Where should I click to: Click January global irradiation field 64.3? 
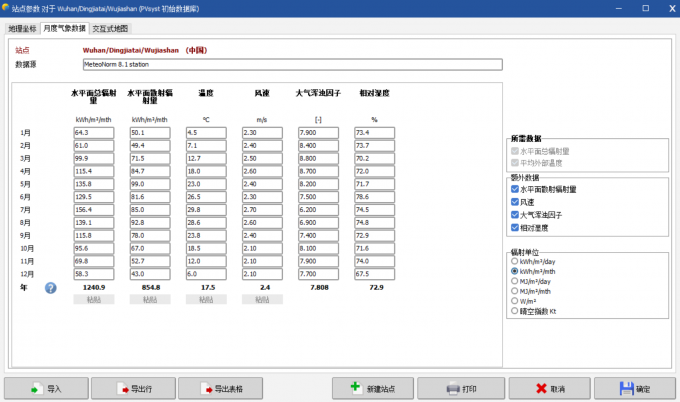click(94, 133)
